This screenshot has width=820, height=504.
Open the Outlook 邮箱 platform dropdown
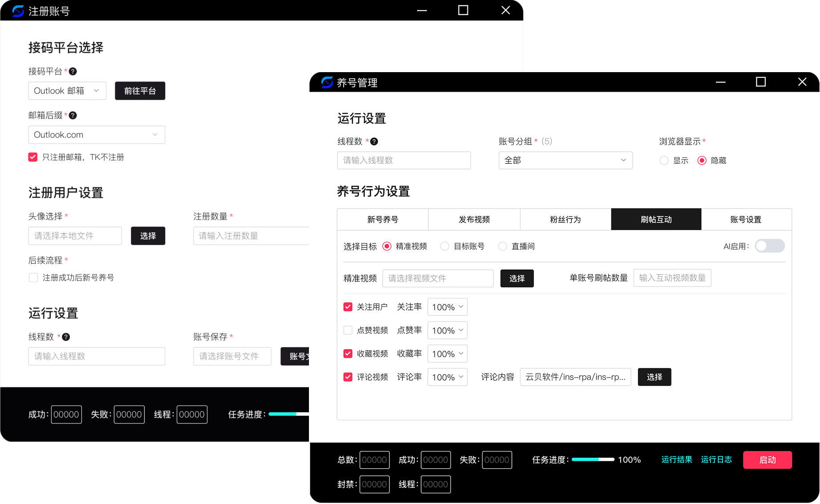click(67, 91)
